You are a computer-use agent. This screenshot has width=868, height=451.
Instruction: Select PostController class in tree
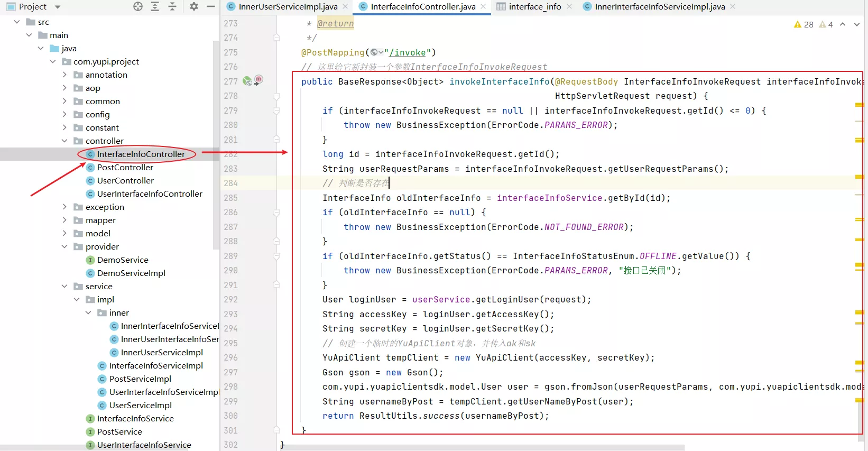click(125, 167)
